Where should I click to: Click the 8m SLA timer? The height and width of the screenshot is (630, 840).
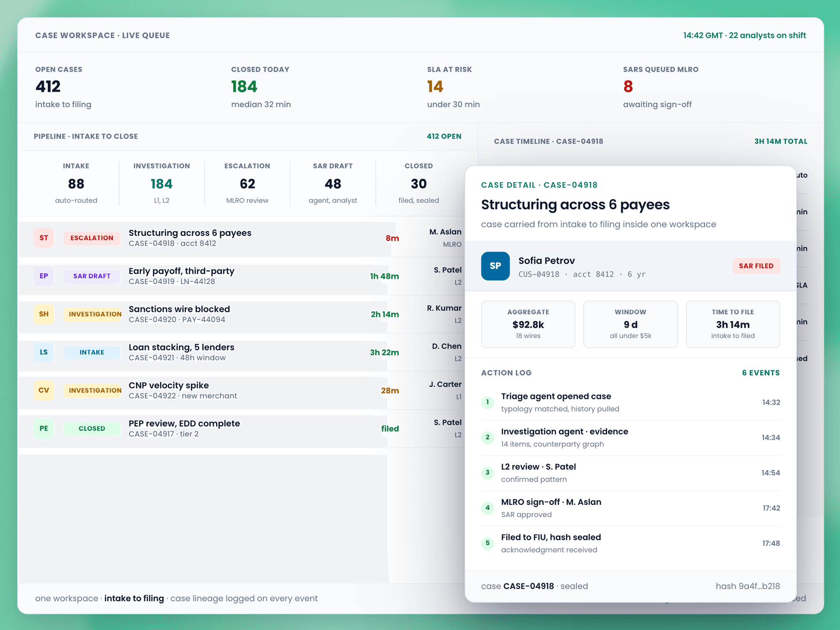pos(392,238)
